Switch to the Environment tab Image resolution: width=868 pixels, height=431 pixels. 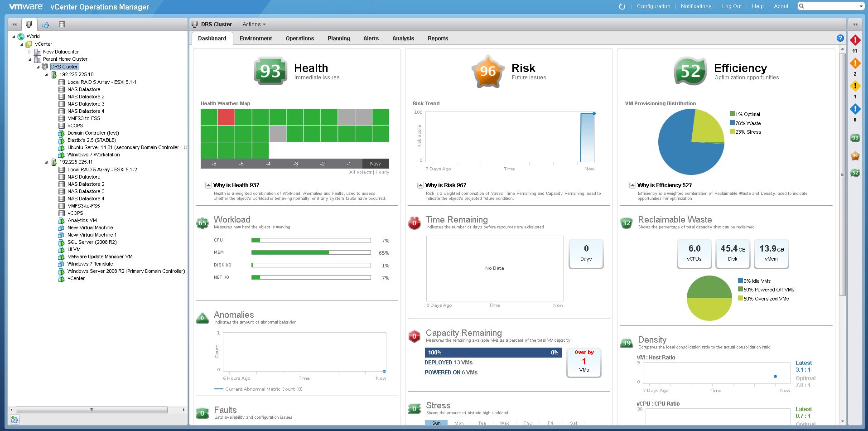[x=256, y=39]
